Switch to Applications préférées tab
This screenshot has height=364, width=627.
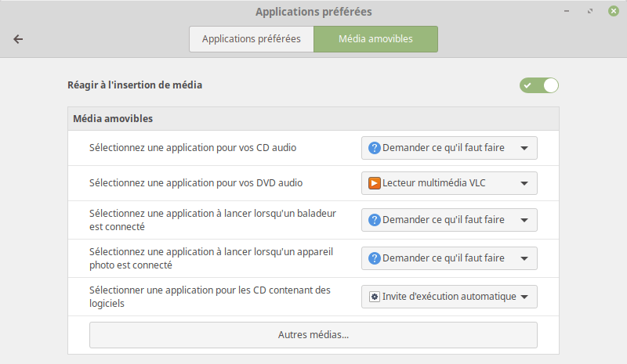[x=252, y=39]
